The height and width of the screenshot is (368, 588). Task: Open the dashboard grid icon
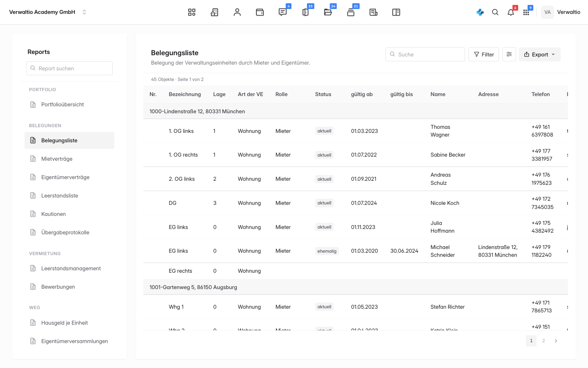192,12
